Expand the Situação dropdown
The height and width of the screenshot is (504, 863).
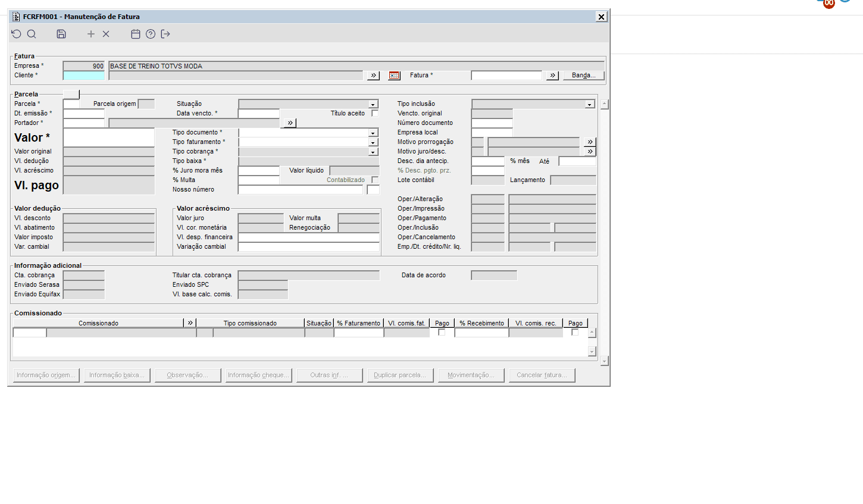pyautogui.click(x=373, y=104)
